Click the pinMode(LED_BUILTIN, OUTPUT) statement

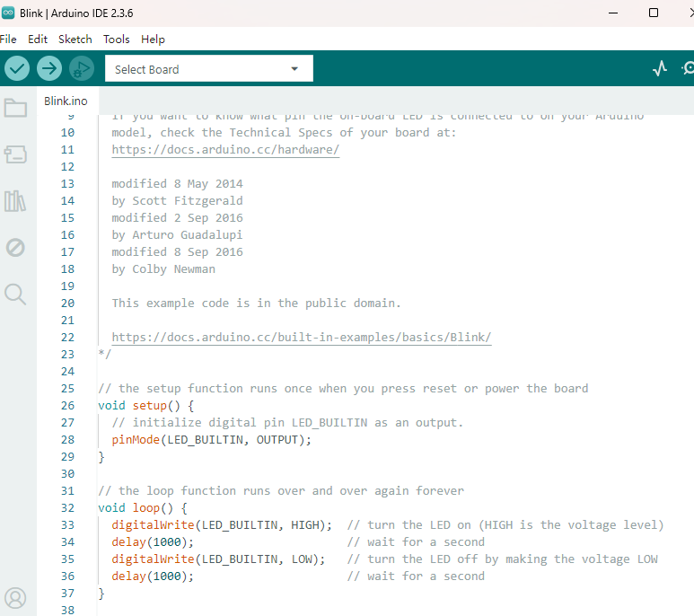[212, 440]
